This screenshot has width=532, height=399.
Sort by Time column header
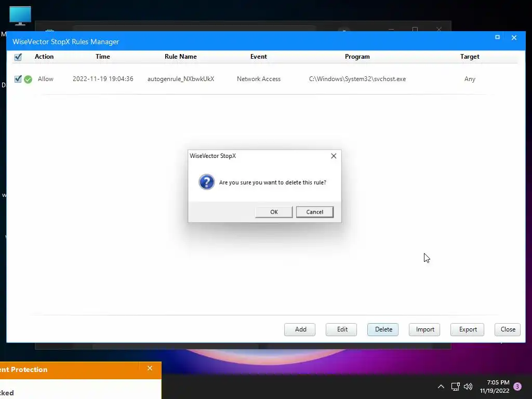[x=103, y=57]
